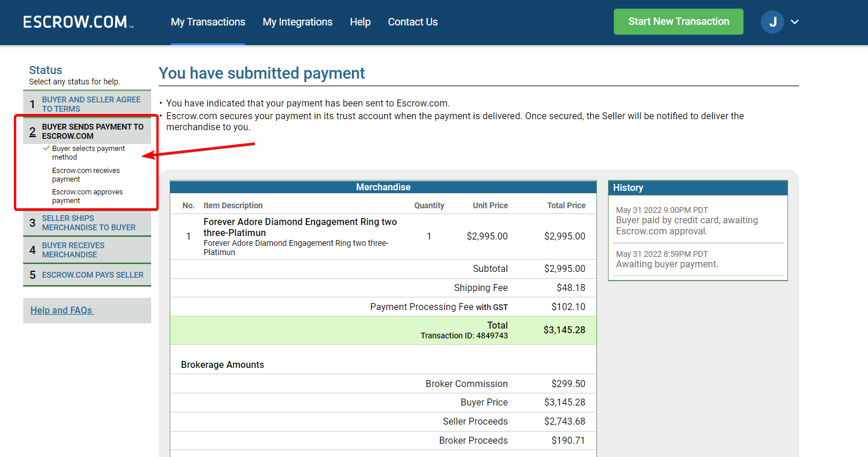Click Seller Proceeds value $2,743.68
Screen dimensions: 868x457
point(565,421)
